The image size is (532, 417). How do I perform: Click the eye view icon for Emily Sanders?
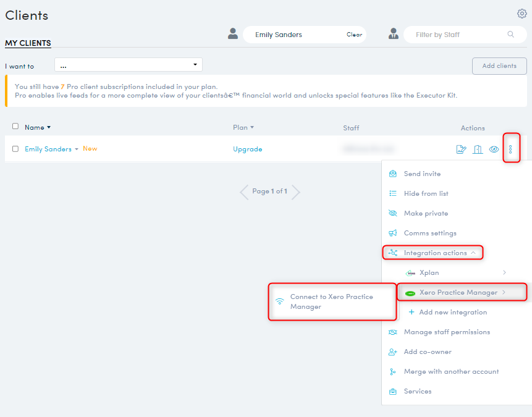(494, 149)
